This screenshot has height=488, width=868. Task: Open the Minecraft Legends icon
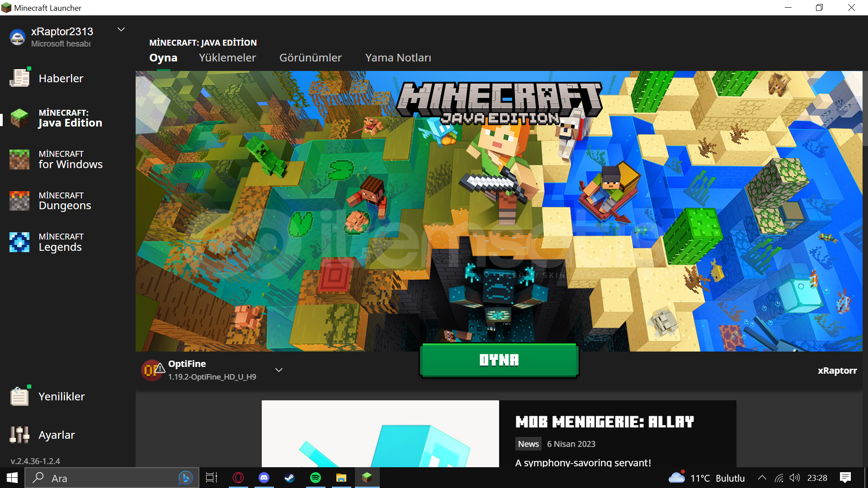coord(19,242)
